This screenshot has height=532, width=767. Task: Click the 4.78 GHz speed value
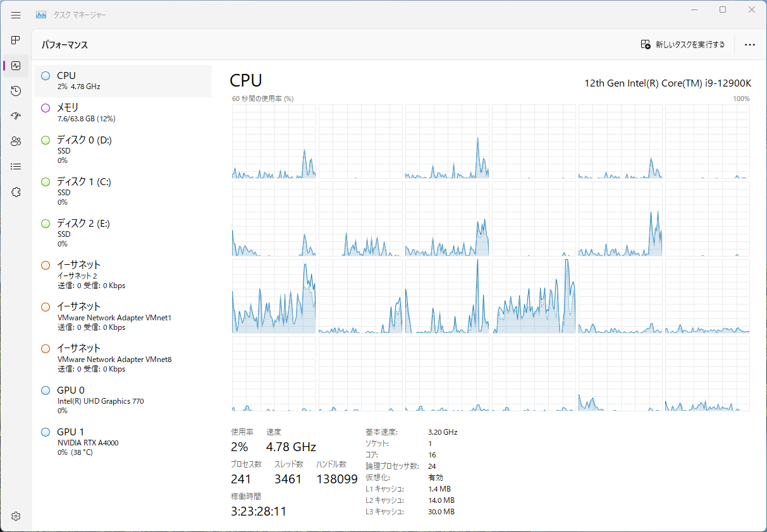[291, 447]
